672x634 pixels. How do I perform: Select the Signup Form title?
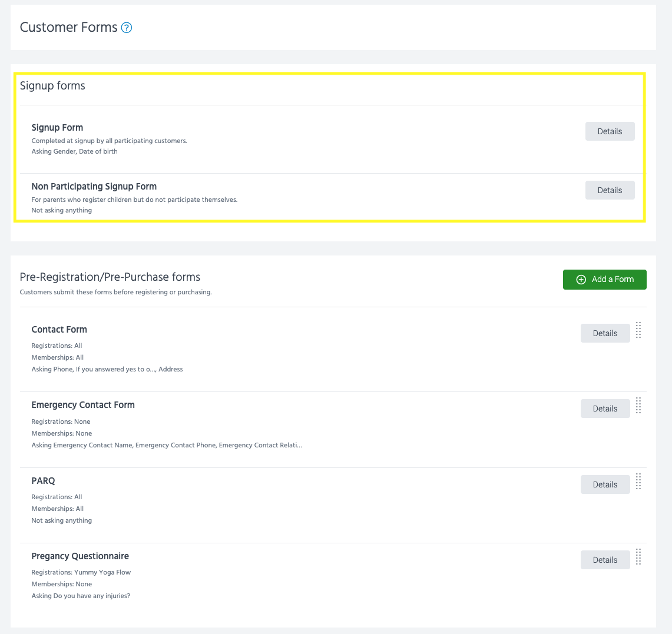[x=57, y=128]
